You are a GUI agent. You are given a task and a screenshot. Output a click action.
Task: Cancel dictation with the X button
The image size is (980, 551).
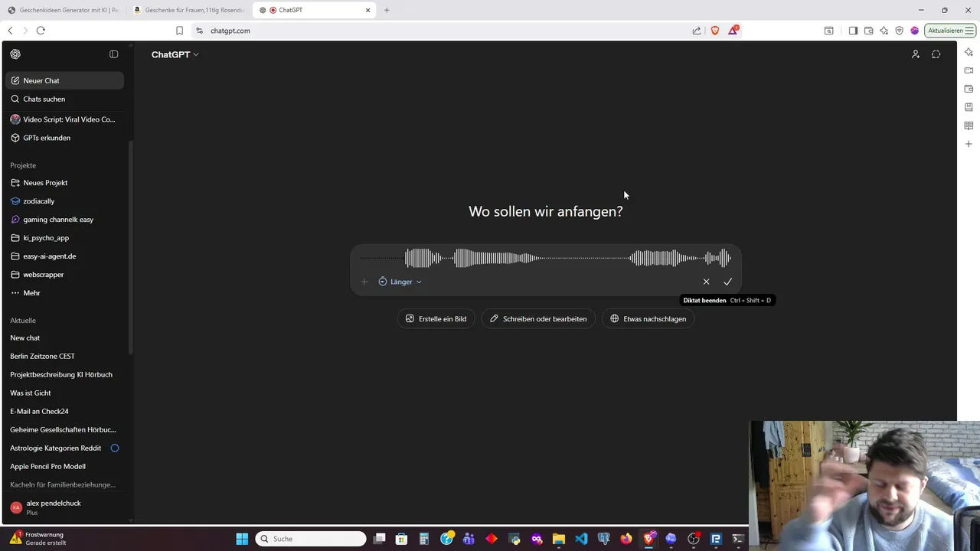point(706,282)
